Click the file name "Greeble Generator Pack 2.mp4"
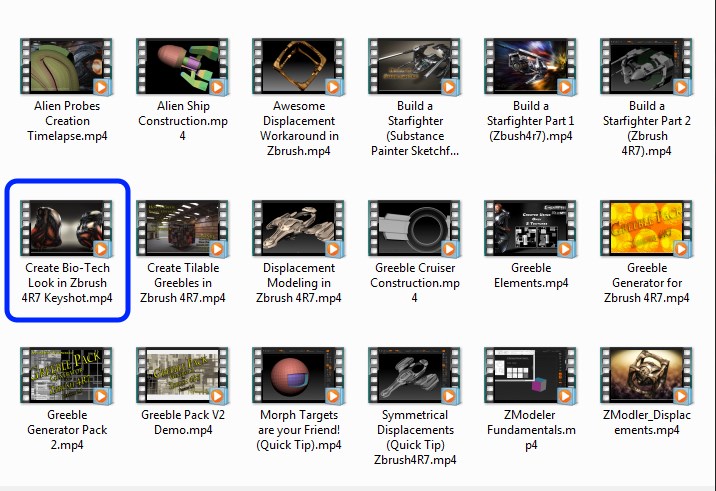716x491 pixels. [x=67, y=430]
